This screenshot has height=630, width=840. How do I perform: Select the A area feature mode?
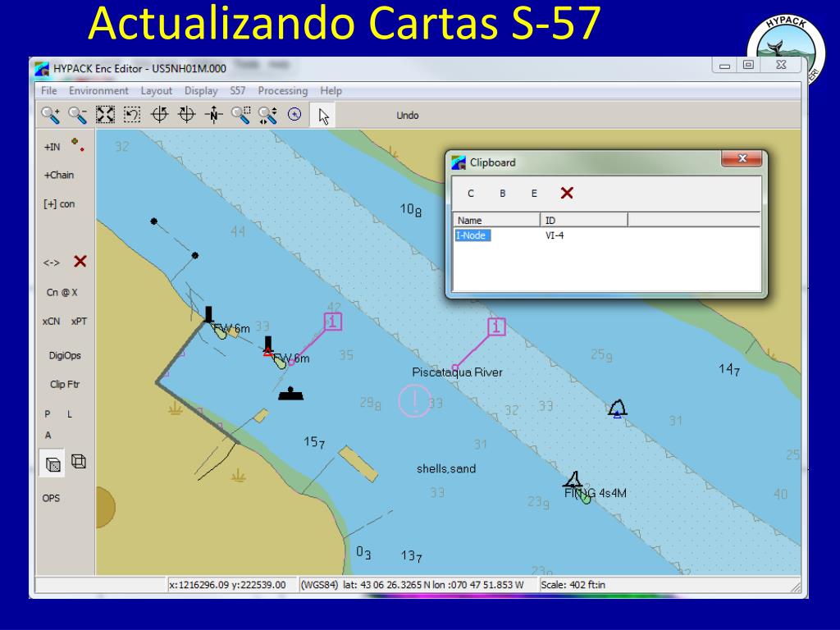(48, 435)
